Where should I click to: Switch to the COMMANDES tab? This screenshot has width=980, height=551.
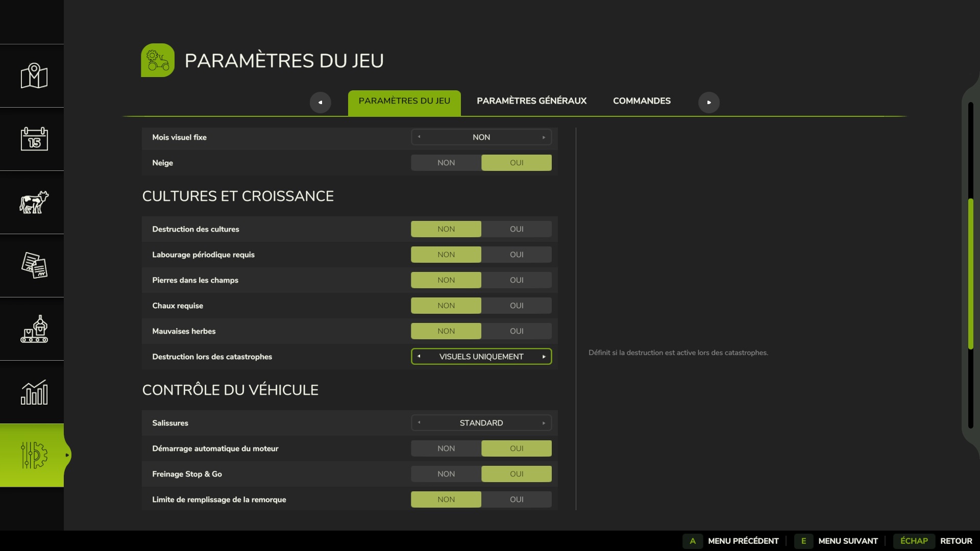click(x=642, y=101)
